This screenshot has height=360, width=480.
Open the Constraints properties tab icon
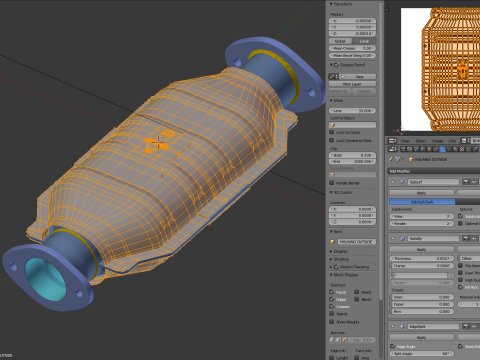[x=436, y=149]
